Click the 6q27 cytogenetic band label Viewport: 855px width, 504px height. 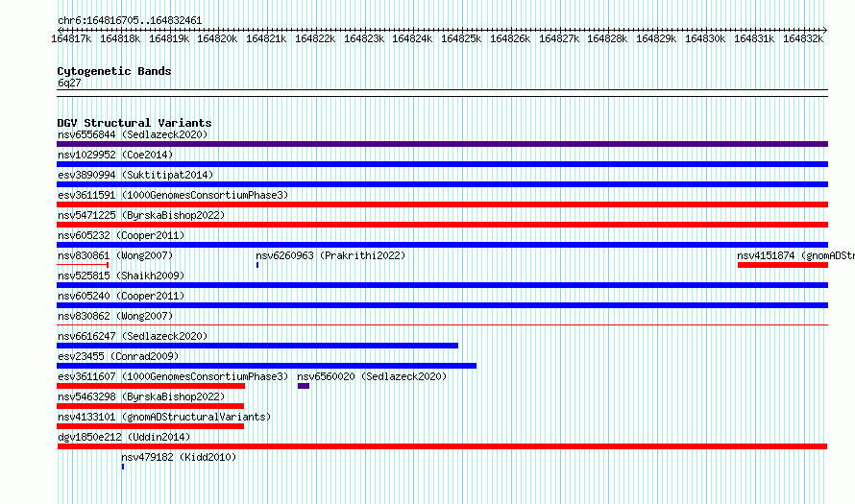pyautogui.click(x=69, y=83)
